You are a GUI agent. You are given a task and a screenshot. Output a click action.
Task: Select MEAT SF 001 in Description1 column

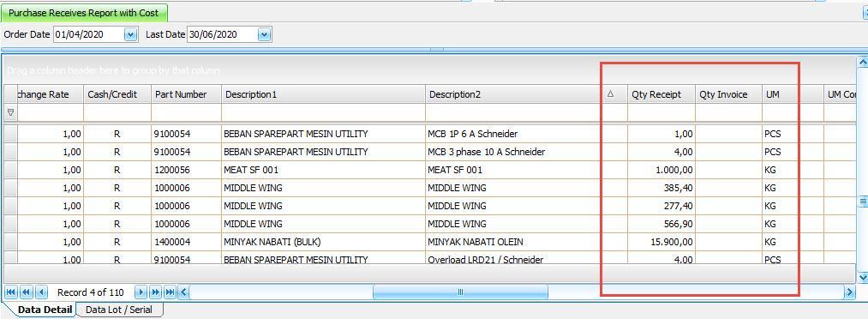pos(323,170)
